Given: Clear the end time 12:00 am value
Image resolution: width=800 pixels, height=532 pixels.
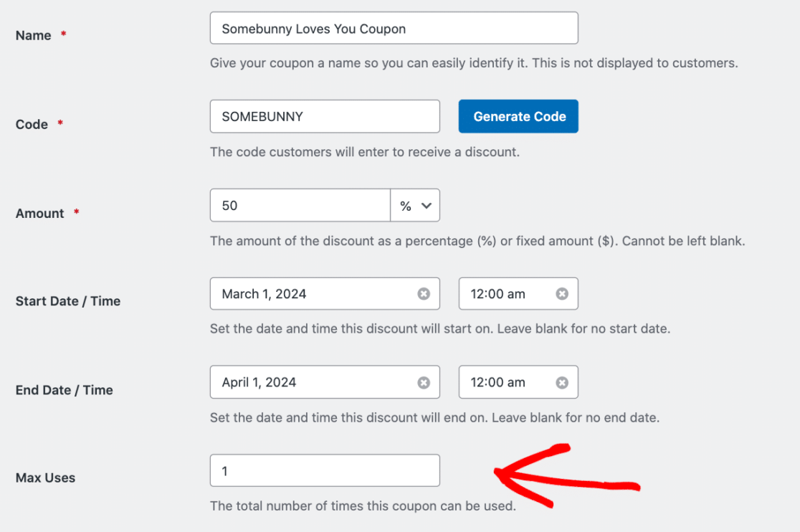Looking at the screenshot, I should (x=562, y=383).
